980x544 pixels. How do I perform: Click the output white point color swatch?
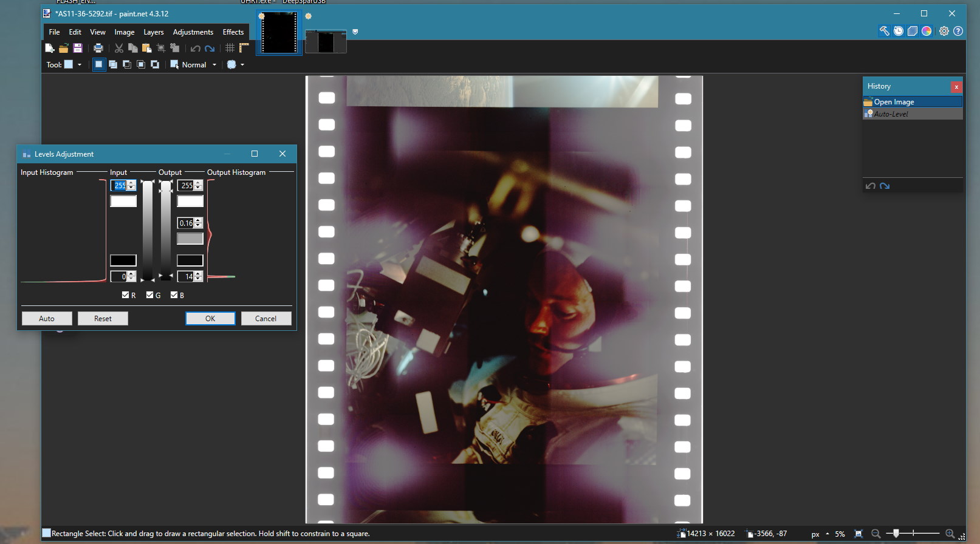[x=190, y=201]
